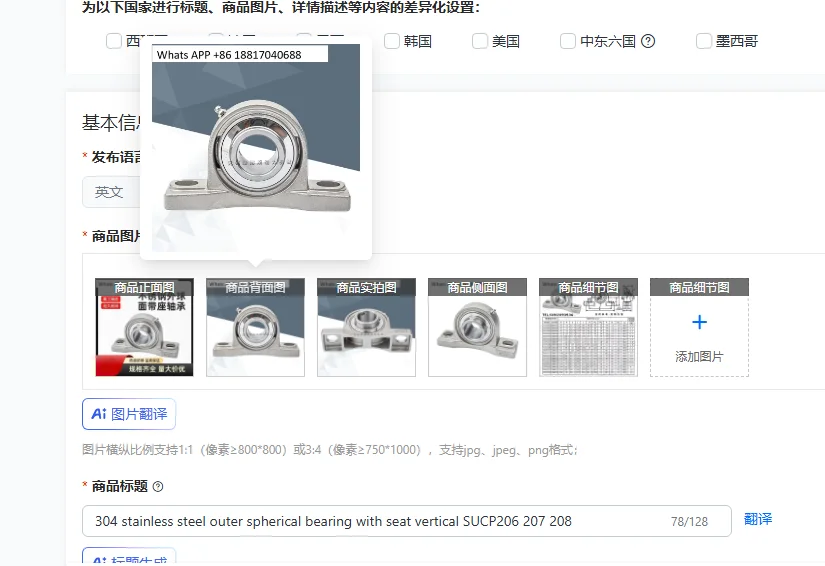
Task: Check the 墨西哥 country option
Action: pyautogui.click(x=704, y=41)
